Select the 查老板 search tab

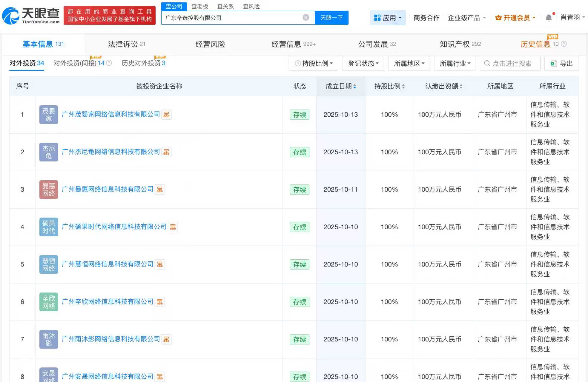coord(199,6)
